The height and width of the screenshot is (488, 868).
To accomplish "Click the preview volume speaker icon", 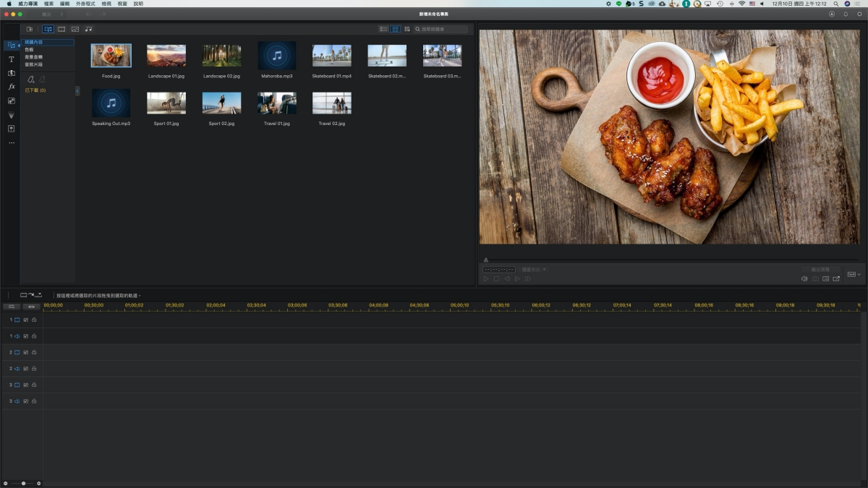I will [x=804, y=278].
